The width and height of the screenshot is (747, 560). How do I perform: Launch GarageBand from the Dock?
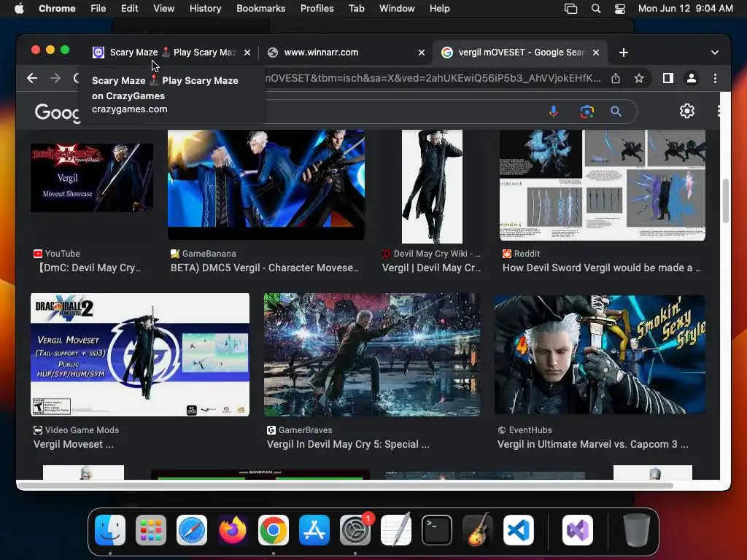click(477, 530)
